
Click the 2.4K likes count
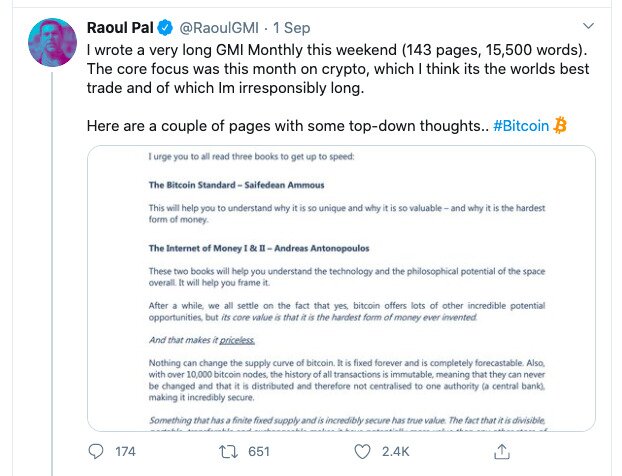click(x=395, y=451)
